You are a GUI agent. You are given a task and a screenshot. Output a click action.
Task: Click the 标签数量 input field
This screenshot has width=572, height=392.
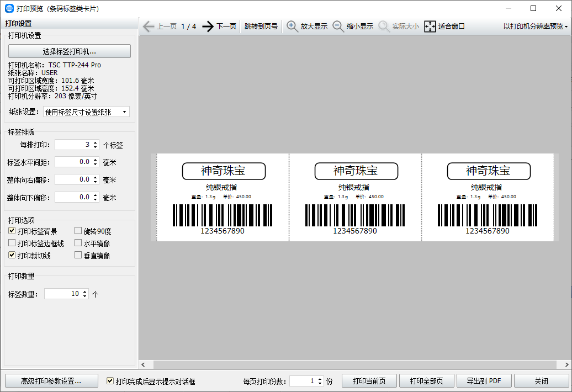click(62, 294)
